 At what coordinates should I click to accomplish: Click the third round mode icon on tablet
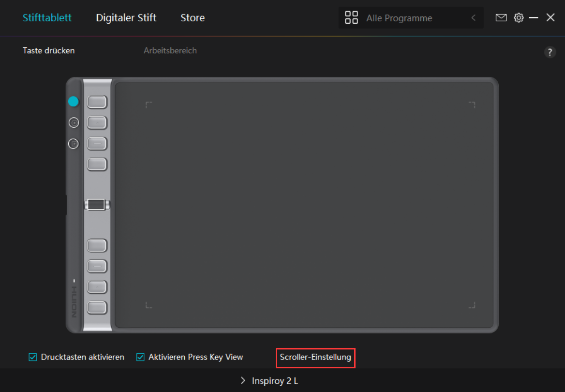coord(74,144)
